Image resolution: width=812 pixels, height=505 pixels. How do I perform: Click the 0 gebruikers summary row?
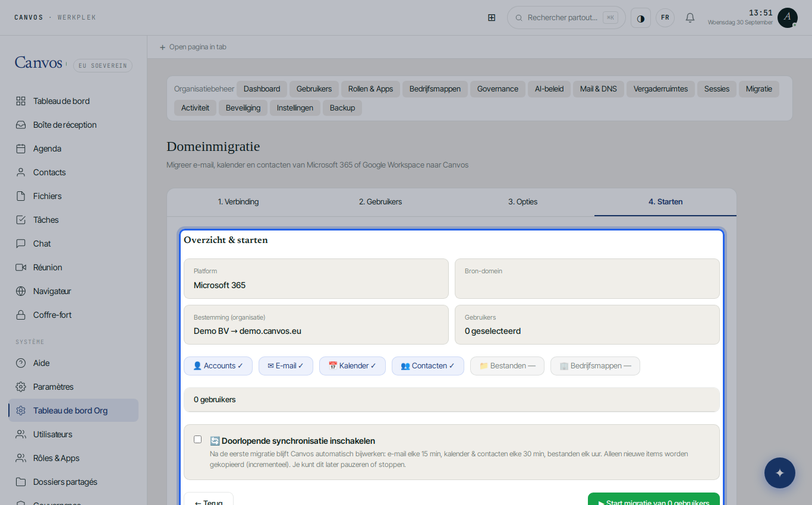click(x=452, y=400)
